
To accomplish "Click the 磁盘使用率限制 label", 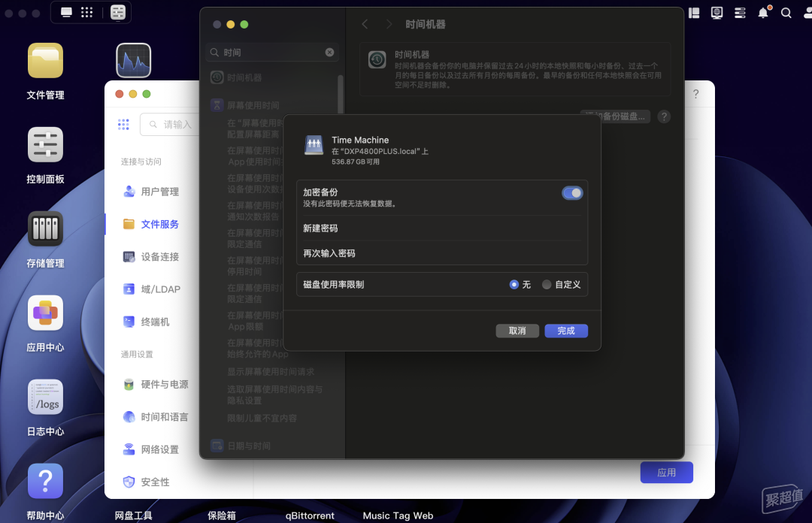I will pos(334,285).
